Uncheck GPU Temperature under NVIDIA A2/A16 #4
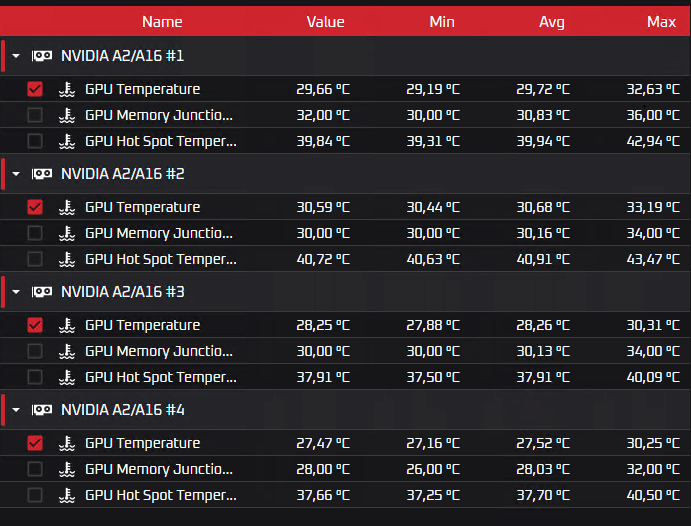This screenshot has height=526, width=691. [x=35, y=443]
